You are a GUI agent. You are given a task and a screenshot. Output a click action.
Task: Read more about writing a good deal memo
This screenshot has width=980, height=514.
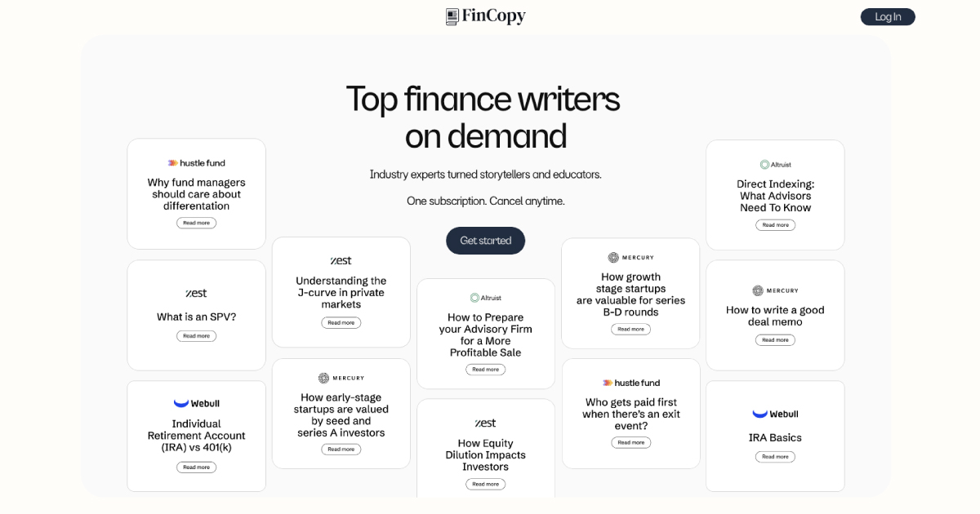[x=774, y=339]
